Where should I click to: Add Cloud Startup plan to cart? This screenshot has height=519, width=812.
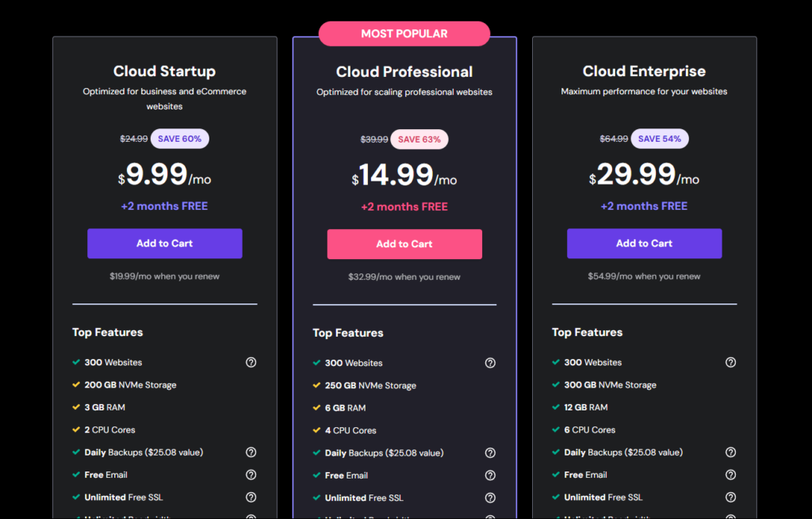pos(165,243)
